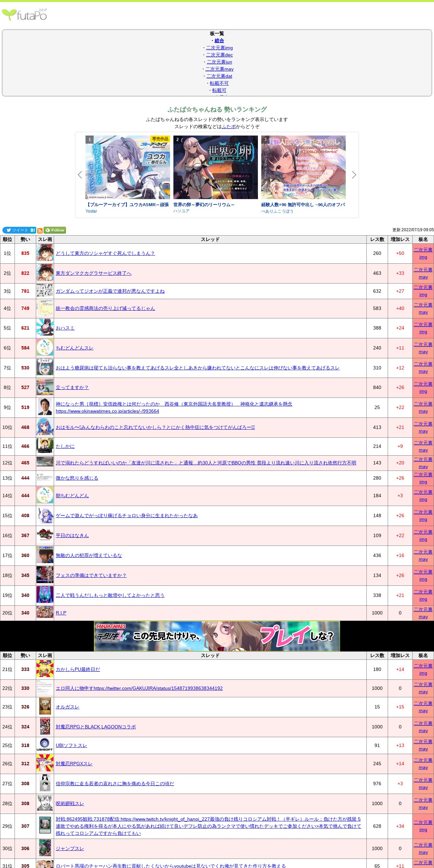
Task: Click 二次元裏img board link in rank 1 row
Action: tap(423, 254)
